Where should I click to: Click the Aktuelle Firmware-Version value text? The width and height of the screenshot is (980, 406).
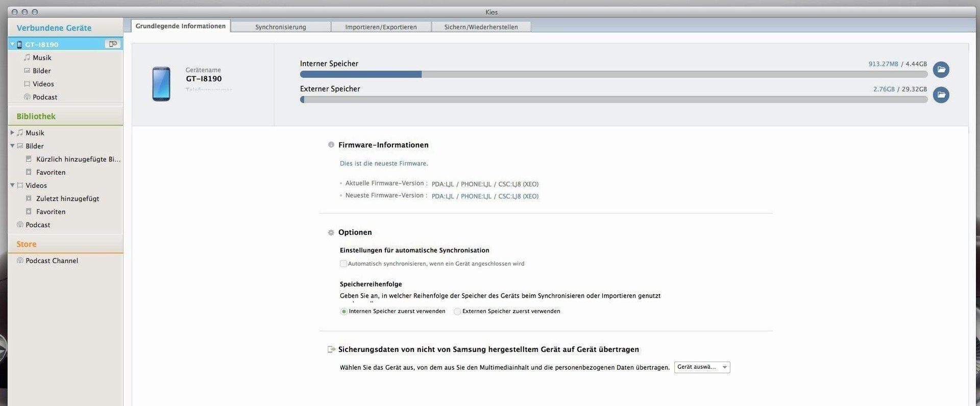point(485,184)
